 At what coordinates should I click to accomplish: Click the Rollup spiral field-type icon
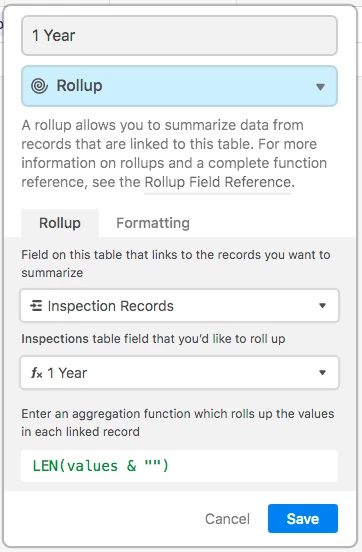(x=39, y=86)
